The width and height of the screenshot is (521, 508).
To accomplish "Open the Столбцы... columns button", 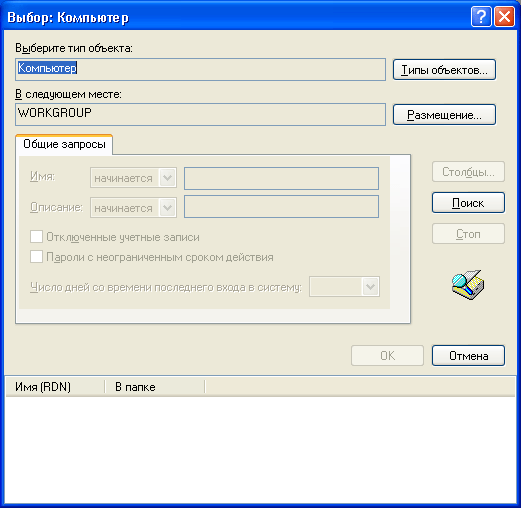I will tap(468, 172).
